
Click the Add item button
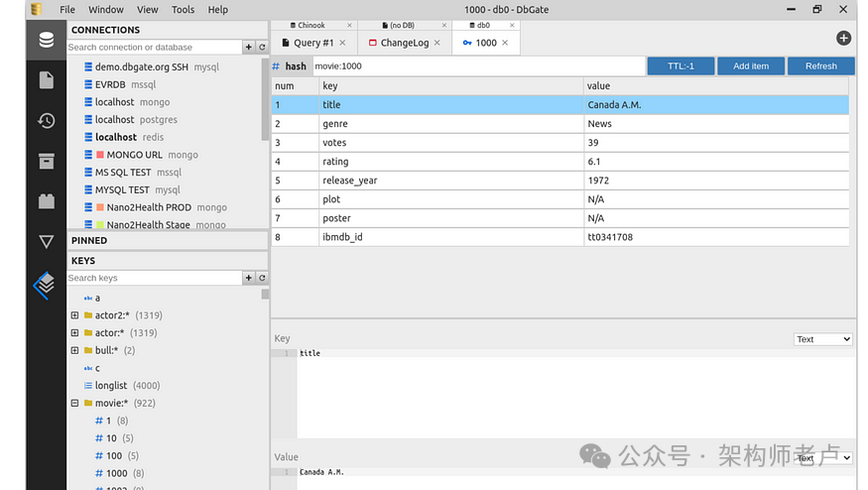[750, 66]
